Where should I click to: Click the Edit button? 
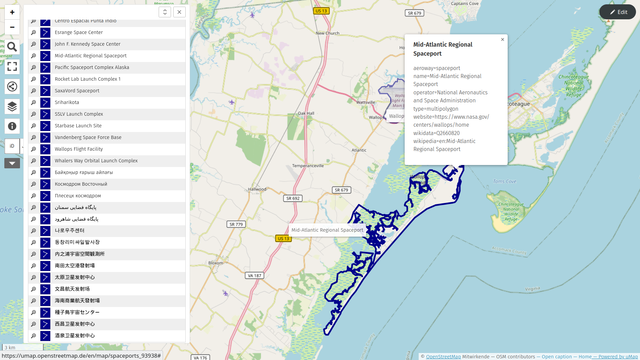618,12
